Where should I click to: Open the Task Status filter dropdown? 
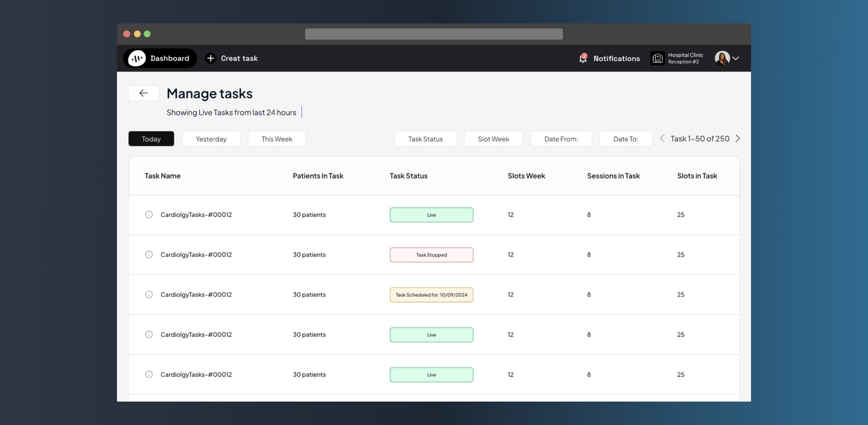(425, 139)
